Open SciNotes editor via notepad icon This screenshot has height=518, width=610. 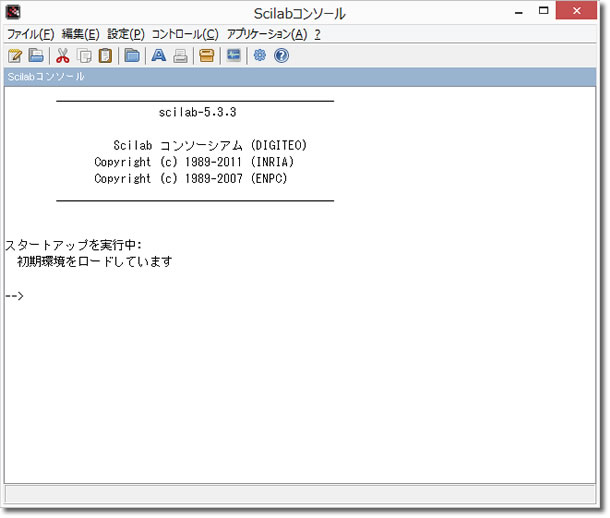click(x=15, y=56)
